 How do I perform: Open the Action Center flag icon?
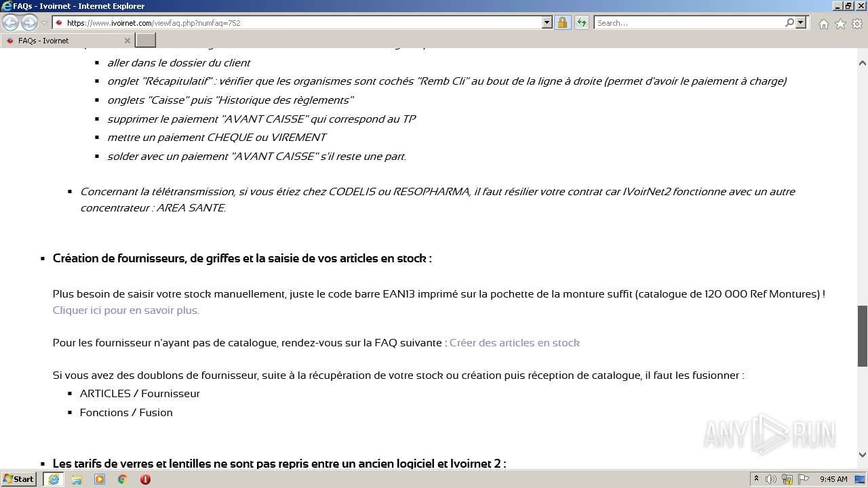coord(804,479)
